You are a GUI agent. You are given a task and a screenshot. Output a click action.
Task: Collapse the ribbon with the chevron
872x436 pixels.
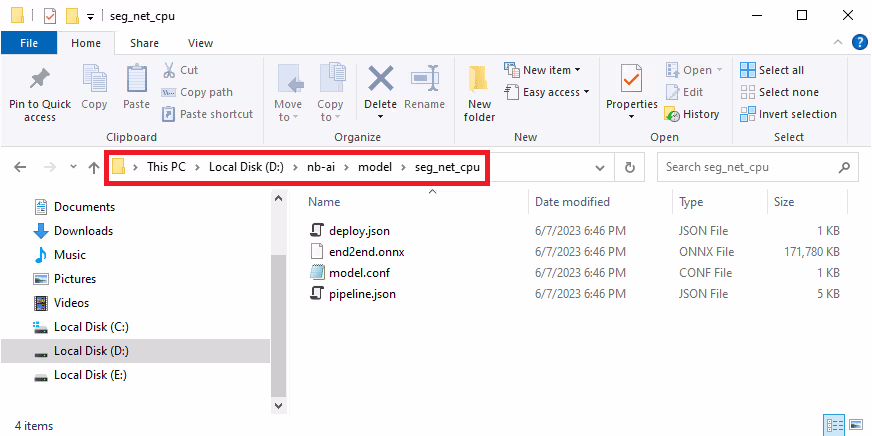[x=838, y=43]
